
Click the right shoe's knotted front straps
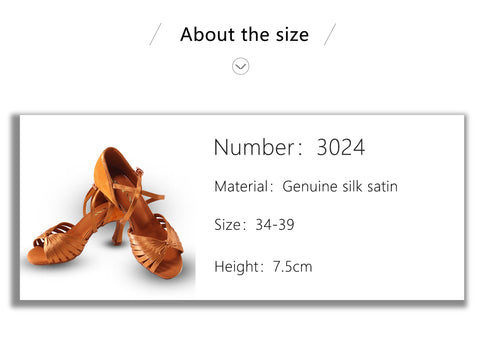pyautogui.click(x=157, y=247)
